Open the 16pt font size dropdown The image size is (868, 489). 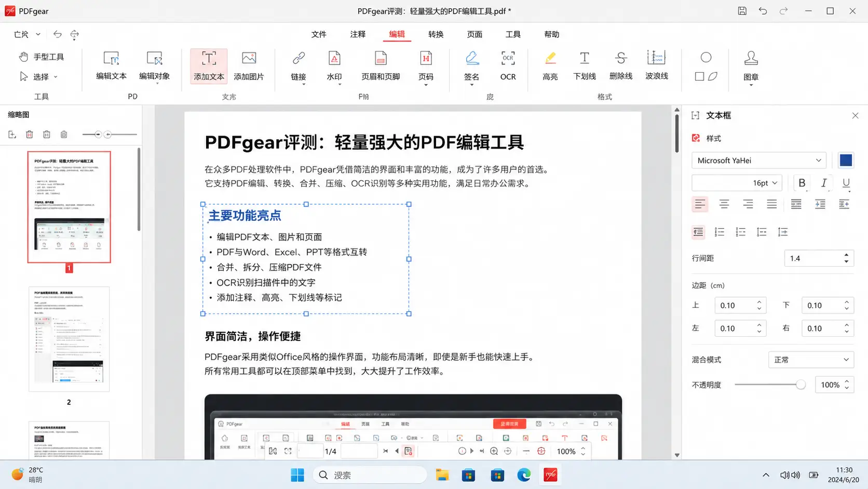(x=737, y=183)
